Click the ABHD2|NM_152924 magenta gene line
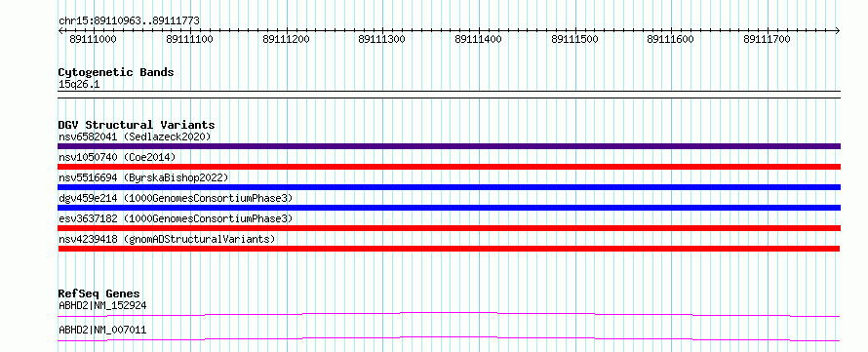 click(x=449, y=314)
